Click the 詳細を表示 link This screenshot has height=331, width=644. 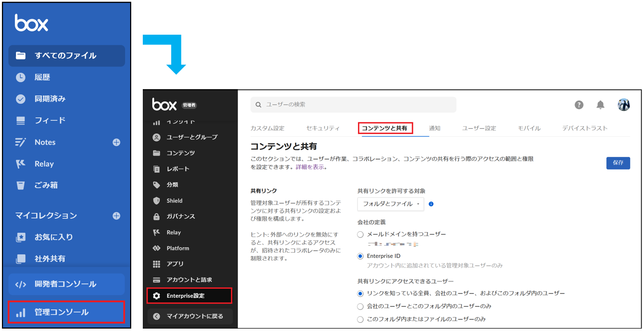coord(310,168)
